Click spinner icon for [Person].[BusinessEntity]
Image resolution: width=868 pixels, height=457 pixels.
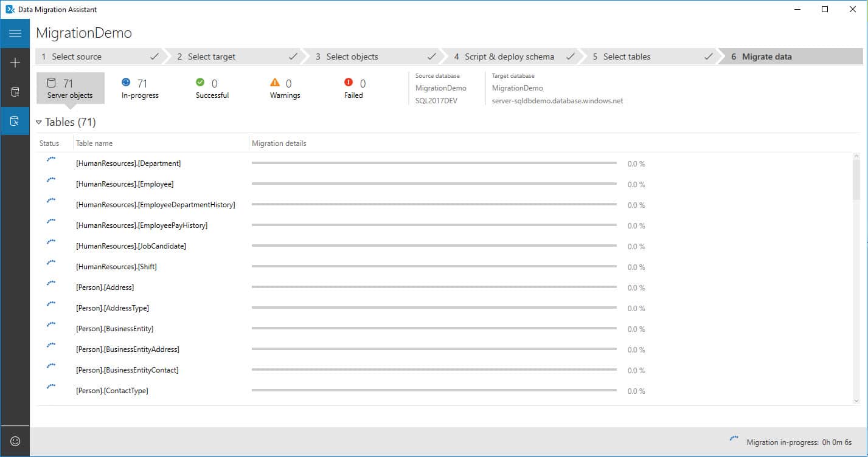coord(51,325)
